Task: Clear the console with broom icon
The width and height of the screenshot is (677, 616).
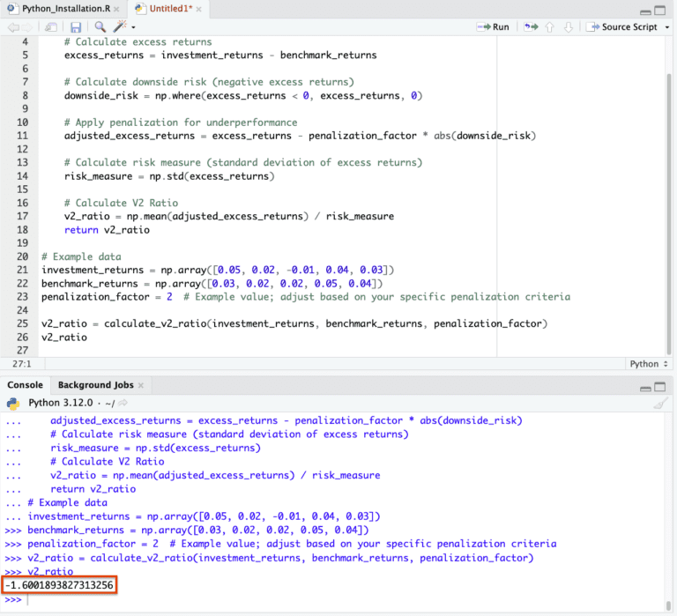Action: (x=660, y=404)
